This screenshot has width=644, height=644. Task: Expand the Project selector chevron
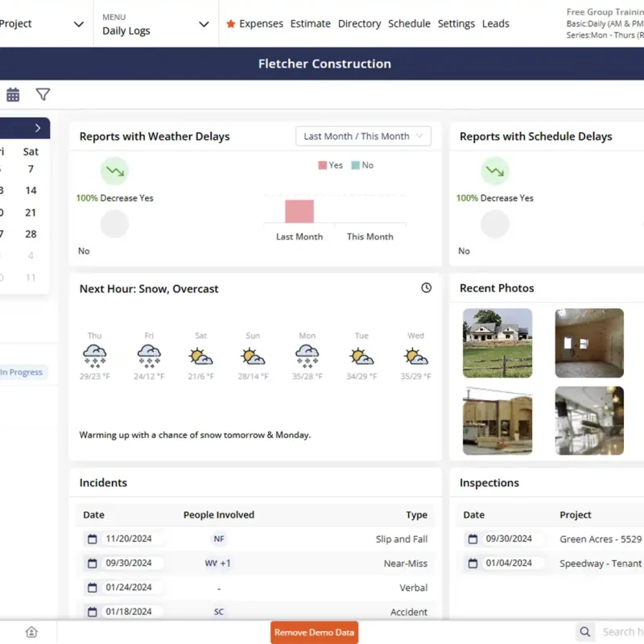click(79, 24)
